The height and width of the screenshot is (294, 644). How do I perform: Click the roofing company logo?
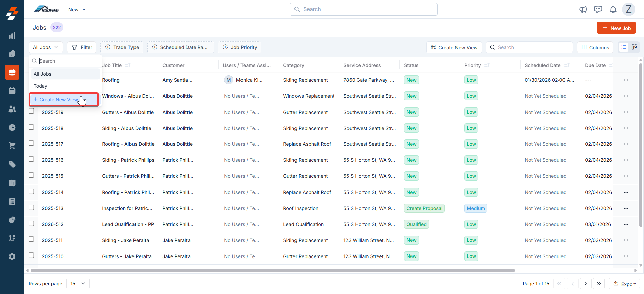46,9
